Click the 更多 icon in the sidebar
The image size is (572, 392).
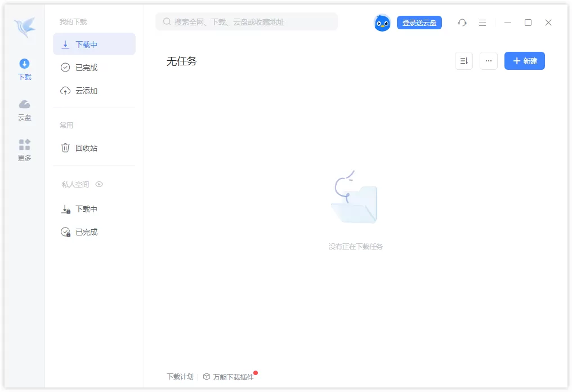[x=24, y=150]
